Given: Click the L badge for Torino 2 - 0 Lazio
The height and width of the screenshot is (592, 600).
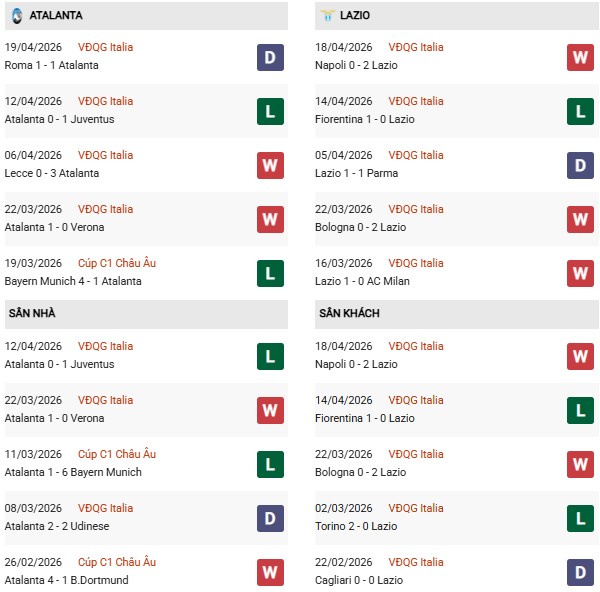Looking at the screenshot, I should pyautogui.click(x=580, y=518).
